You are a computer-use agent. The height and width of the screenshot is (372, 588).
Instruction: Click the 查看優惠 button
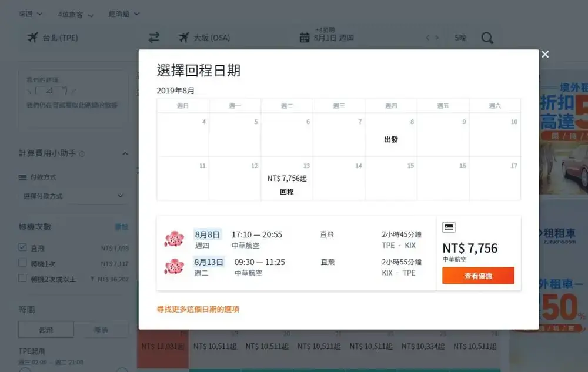coord(478,276)
